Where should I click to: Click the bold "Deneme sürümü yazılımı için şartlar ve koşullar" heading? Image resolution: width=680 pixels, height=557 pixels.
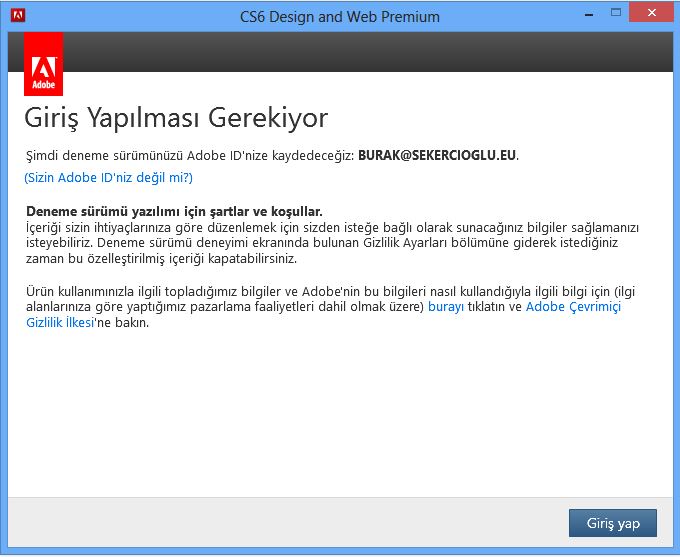tap(174, 211)
